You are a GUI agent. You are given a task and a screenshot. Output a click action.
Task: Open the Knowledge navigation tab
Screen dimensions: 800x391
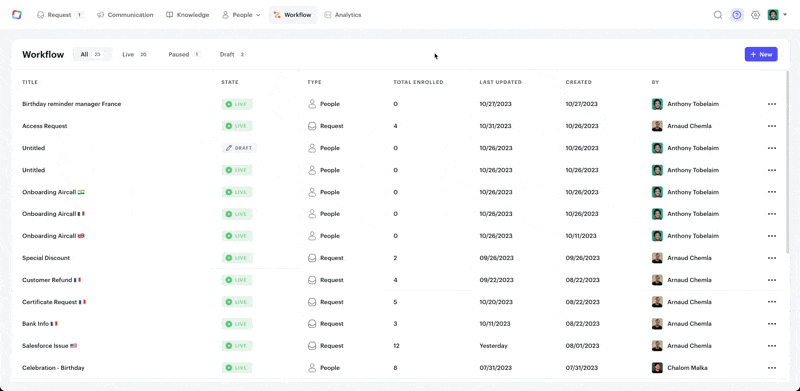tap(188, 15)
